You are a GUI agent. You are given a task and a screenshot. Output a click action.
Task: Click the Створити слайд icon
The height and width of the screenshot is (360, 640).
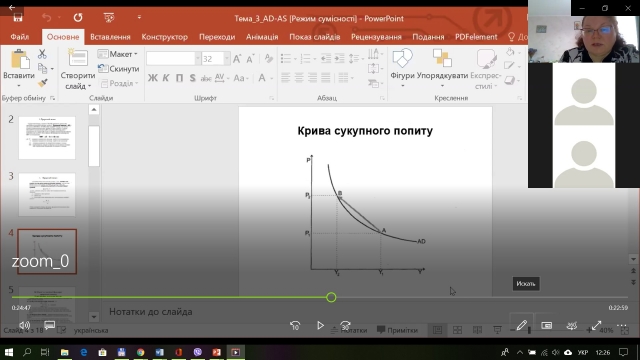tap(78, 58)
